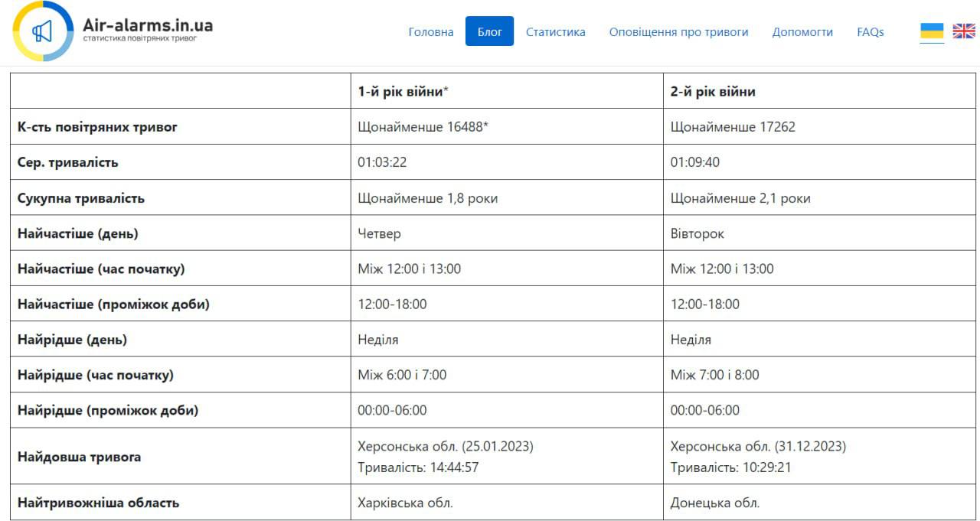
Task: Click the "Найдовша тривога" row label
Action: (79, 457)
